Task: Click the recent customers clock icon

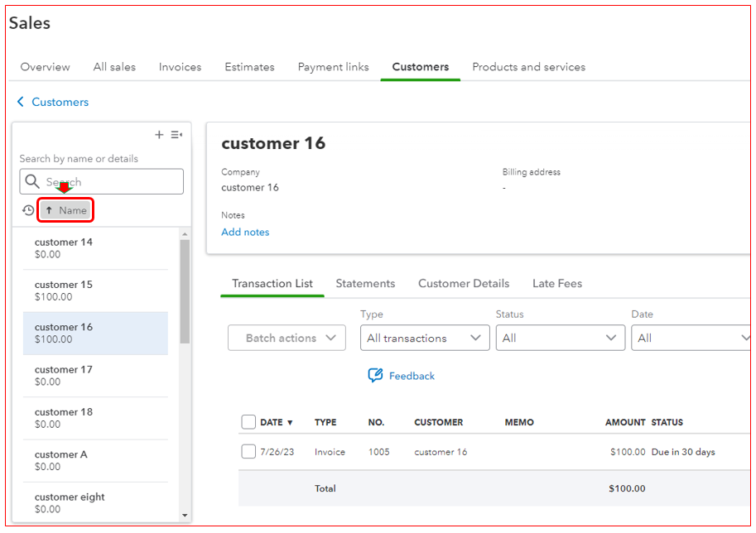Action: (x=26, y=210)
